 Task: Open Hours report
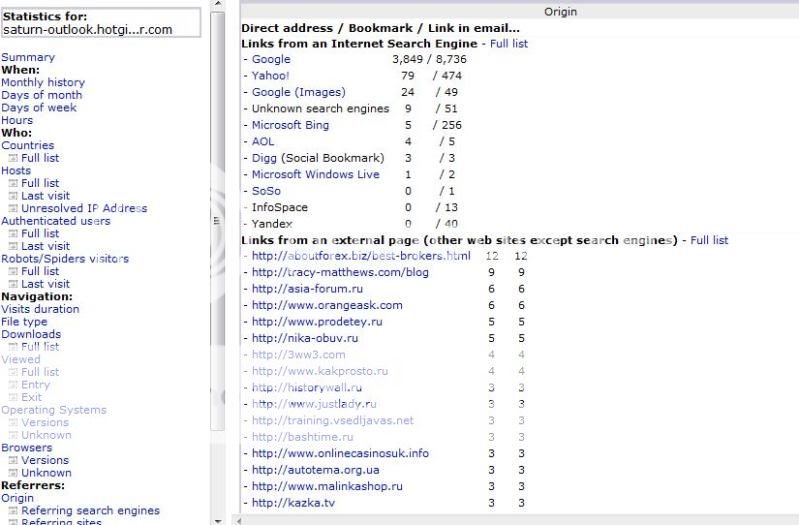[17, 120]
